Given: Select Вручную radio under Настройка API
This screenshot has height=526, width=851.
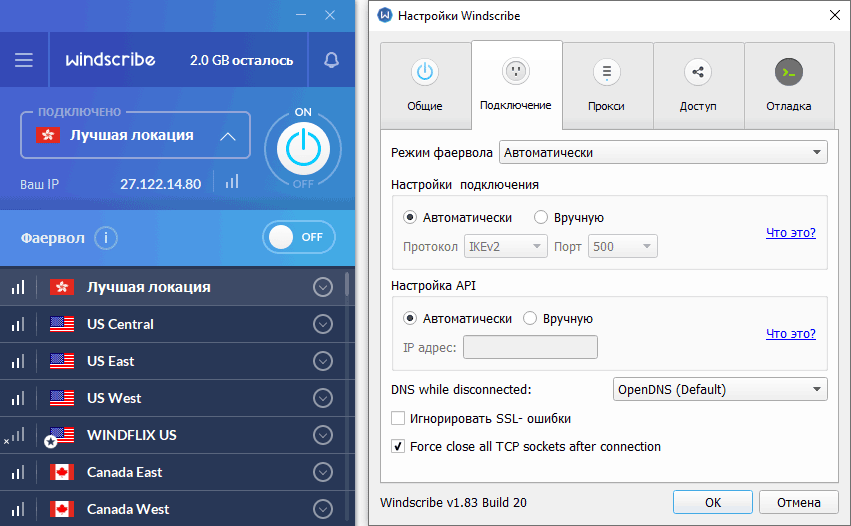Looking at the screenshot, I should (530, 319).
